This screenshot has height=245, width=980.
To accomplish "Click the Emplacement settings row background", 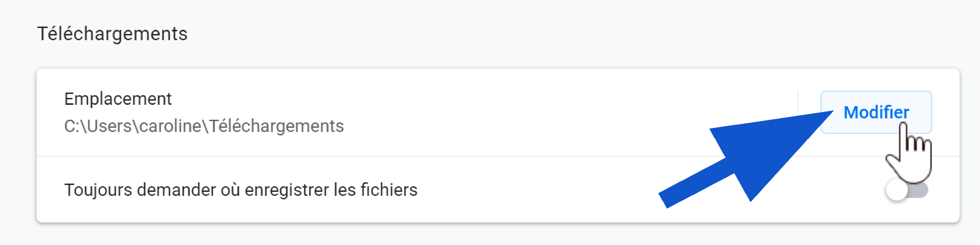I will tap(498, 112).
